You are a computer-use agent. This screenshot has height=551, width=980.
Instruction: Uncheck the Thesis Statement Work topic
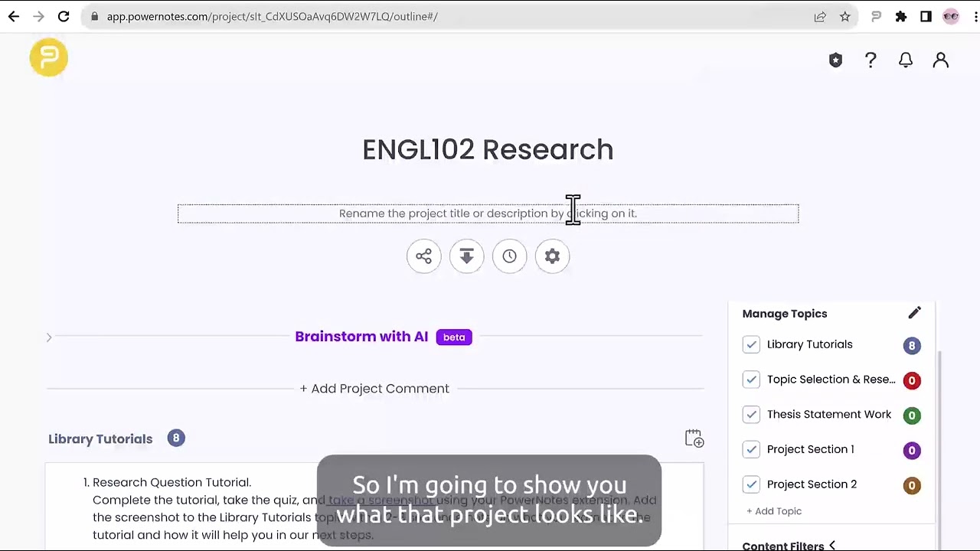751,415
